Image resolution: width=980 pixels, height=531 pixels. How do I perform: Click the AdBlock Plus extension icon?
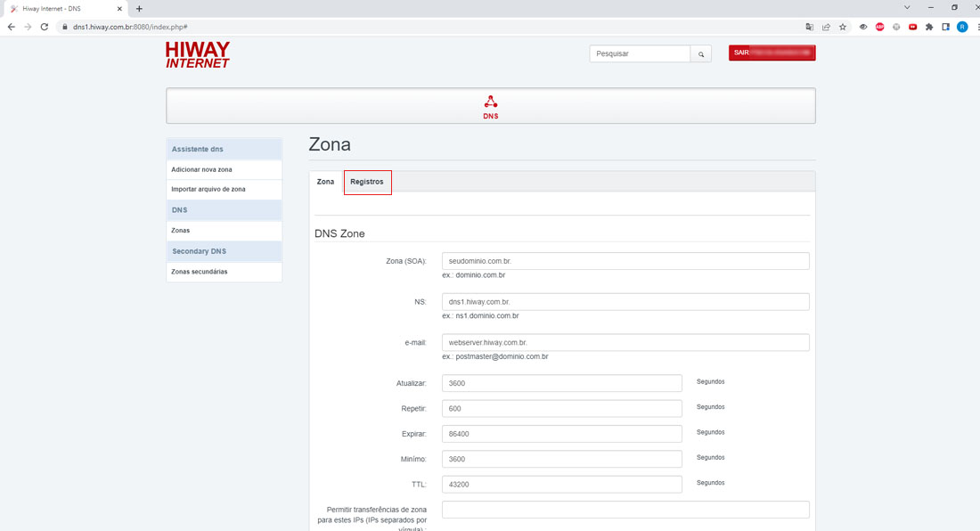(x=879, y=27)
